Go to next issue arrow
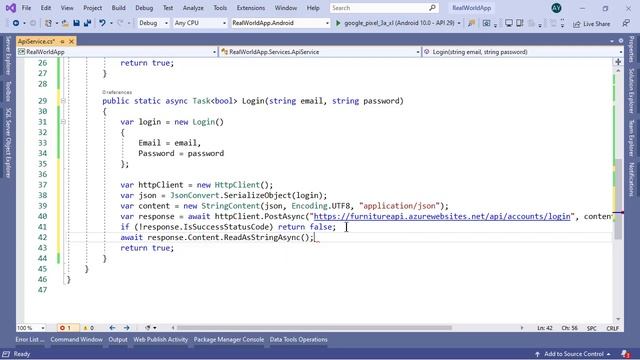This screenshot has height=360, width=640. point(127,328)
